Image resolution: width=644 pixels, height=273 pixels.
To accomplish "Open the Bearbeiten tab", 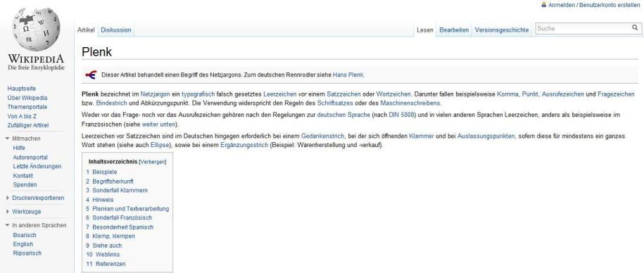I will coord(454,30).
